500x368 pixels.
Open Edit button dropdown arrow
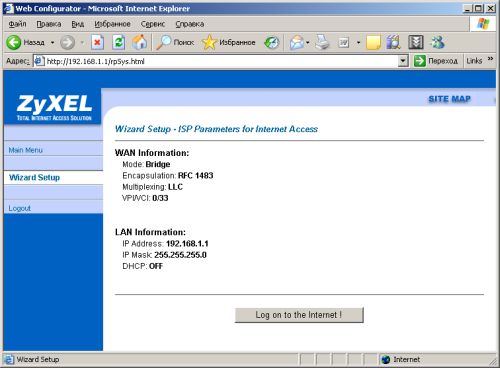[x=358, y=43]
